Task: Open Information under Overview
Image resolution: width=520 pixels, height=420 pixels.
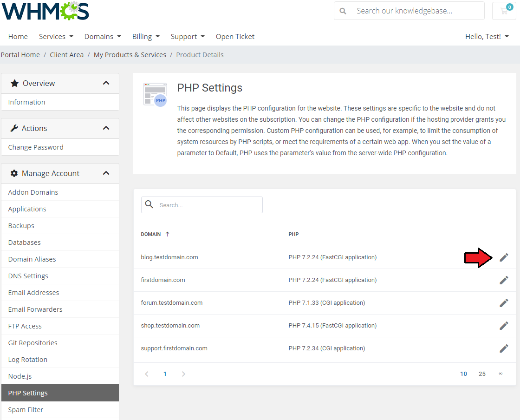Action: coord(60,102)
